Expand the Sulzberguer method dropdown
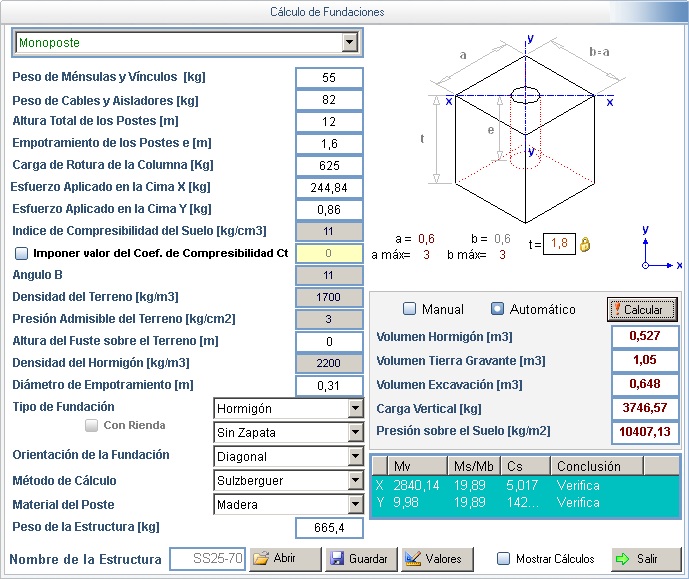Screen dimensions: 689x579 (355, 481)
